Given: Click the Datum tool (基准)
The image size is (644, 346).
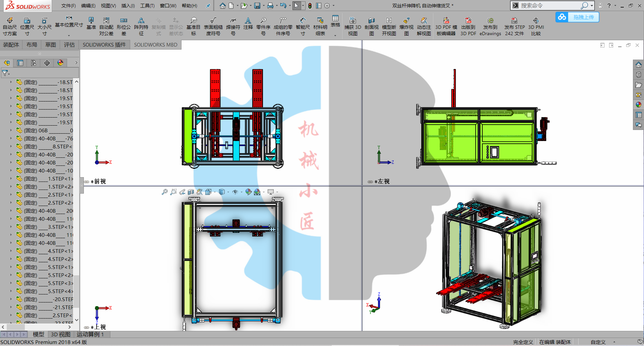Looking at the screenshot, I should (91, 23).
